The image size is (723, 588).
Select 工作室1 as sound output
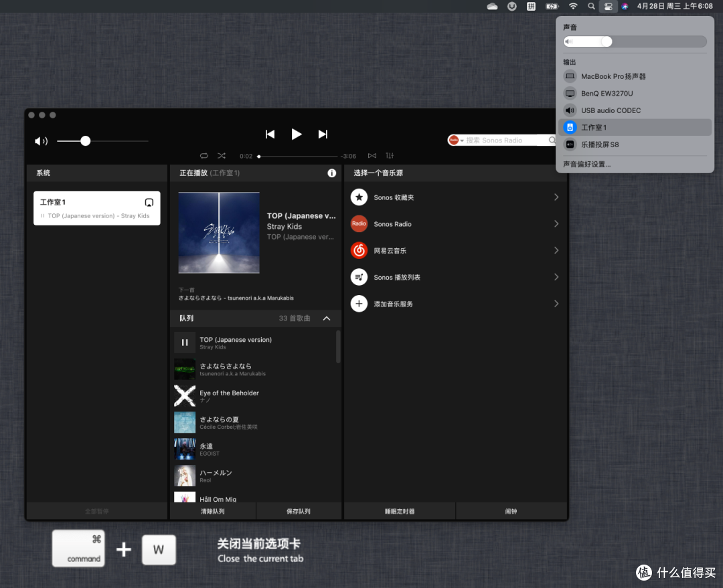(635, 127)
